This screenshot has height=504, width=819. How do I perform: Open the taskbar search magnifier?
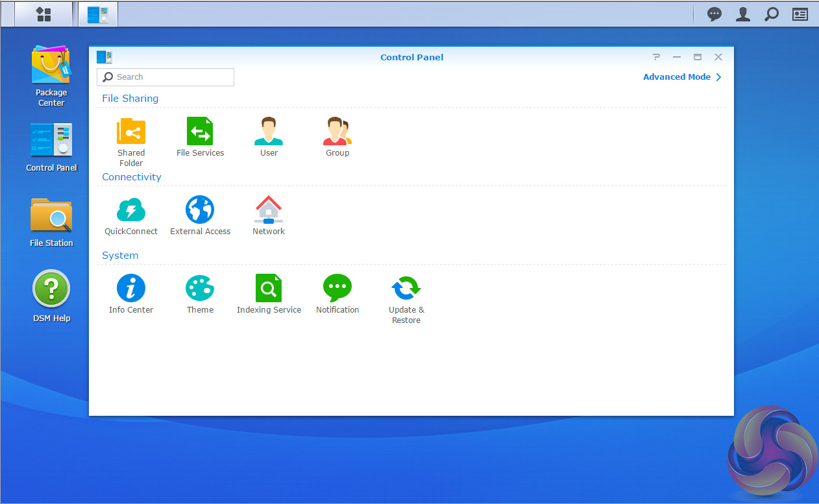pyautogui.click(x=772, y=14)
